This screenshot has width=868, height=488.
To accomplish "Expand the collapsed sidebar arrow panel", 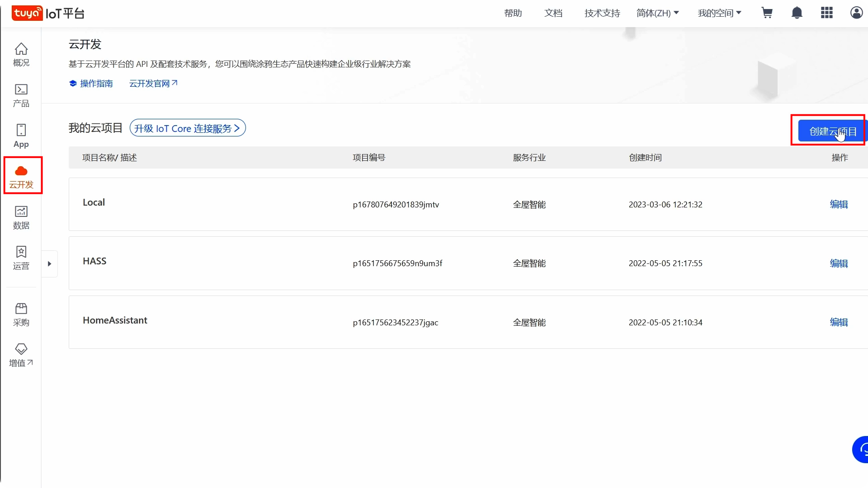I will (x=50, y=264).
